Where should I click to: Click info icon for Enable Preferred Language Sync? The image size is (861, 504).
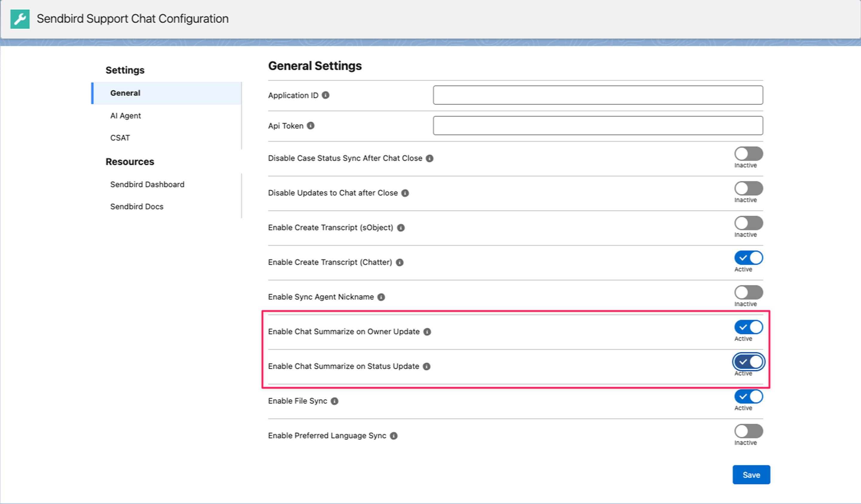click(x=394, y=436)
